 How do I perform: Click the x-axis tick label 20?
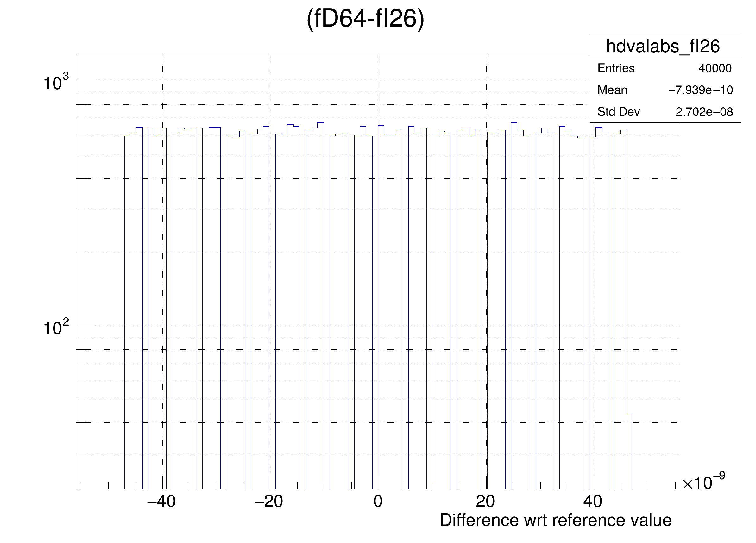pos(485,502)
